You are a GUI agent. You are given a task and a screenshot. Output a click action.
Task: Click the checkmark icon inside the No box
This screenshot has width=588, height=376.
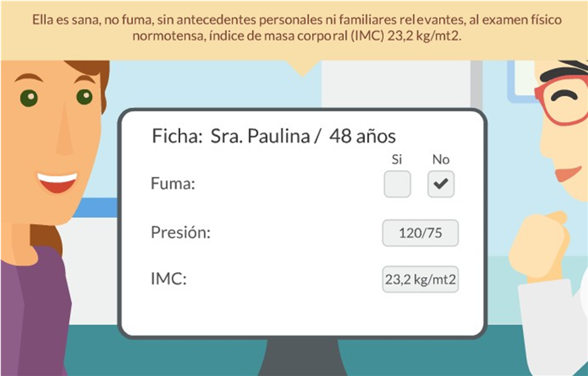pyautogui.click(x=441, y=183)
